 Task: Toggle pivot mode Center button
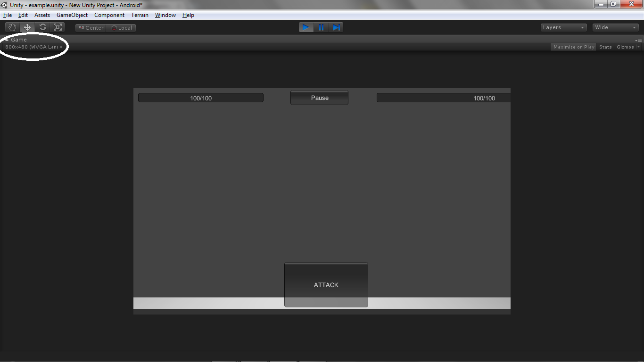(x=91, y=28)
